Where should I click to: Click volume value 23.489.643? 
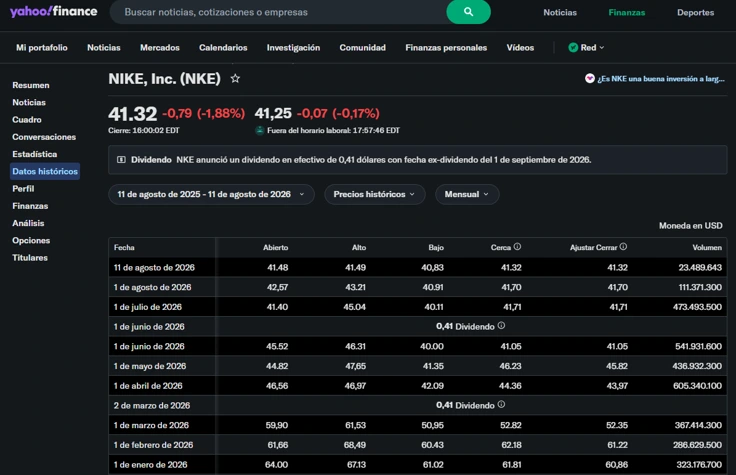click(700, 268)
